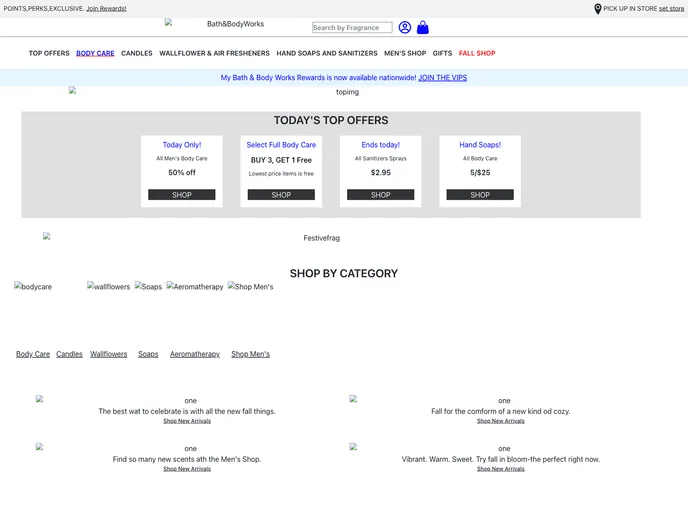Click the user account profile icon
688x512 pixels.
(405, 28)
